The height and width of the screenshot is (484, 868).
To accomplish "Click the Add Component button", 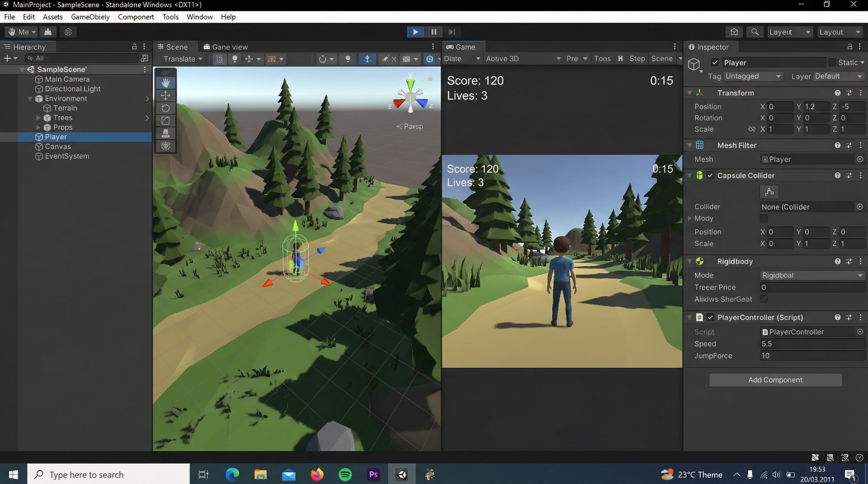I will pyautogui.click(x=775, y=379).
